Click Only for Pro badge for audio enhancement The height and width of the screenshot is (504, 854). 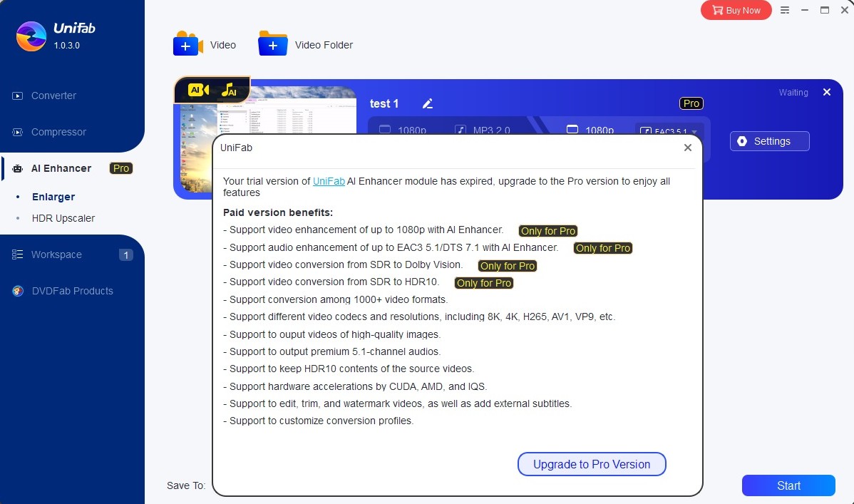(603, 249)
